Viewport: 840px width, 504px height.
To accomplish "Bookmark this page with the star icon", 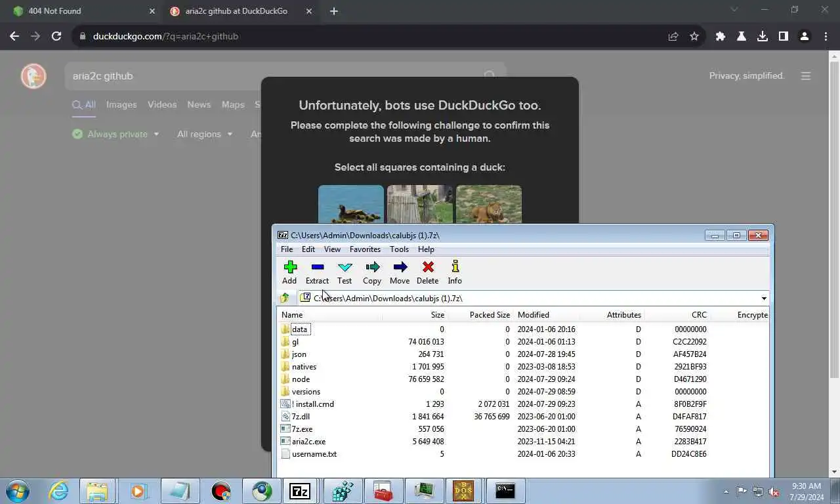I will pos(694,37).
